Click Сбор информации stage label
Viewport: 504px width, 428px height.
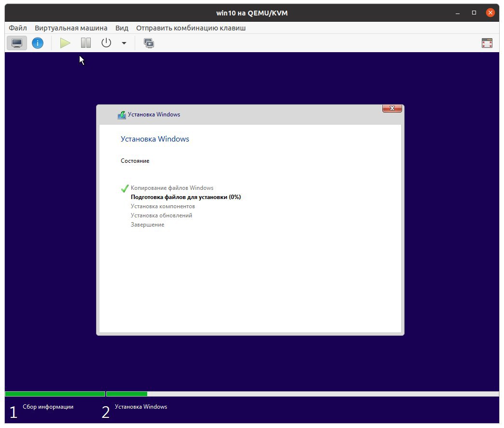tap(48, 407)
